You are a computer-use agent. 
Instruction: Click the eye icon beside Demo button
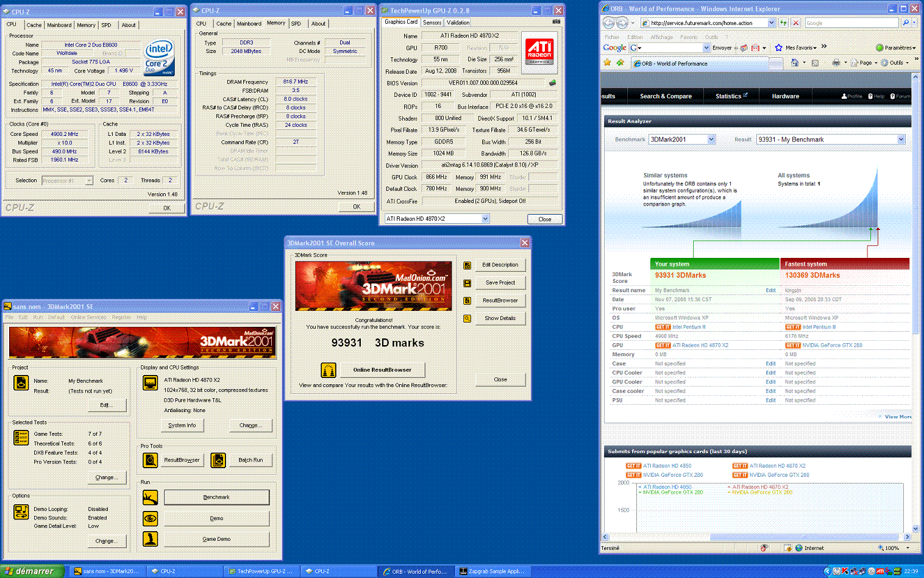point(150,518)
